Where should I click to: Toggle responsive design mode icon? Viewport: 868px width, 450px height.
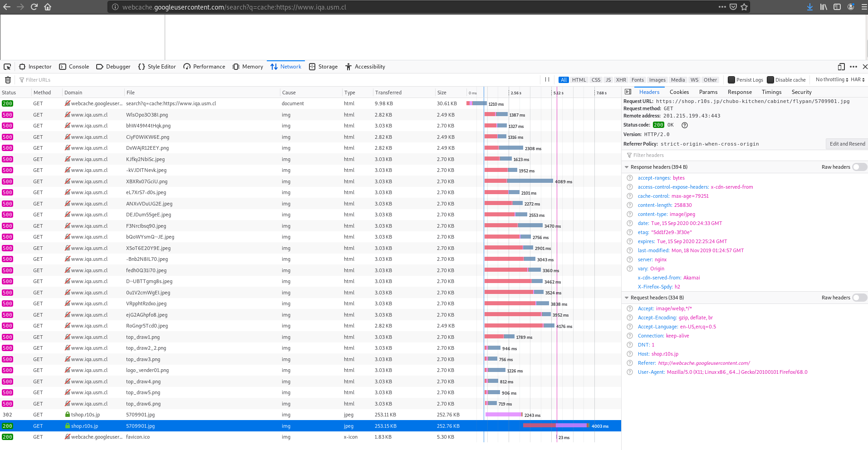841,67
